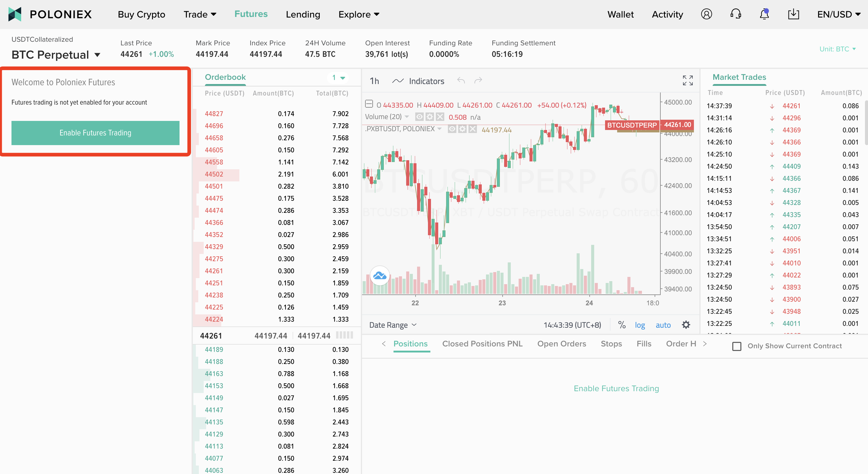The width and height of the screenshot is (868, 474).
Task: Open the Buy Crypto menu
Action: (141, 15)
